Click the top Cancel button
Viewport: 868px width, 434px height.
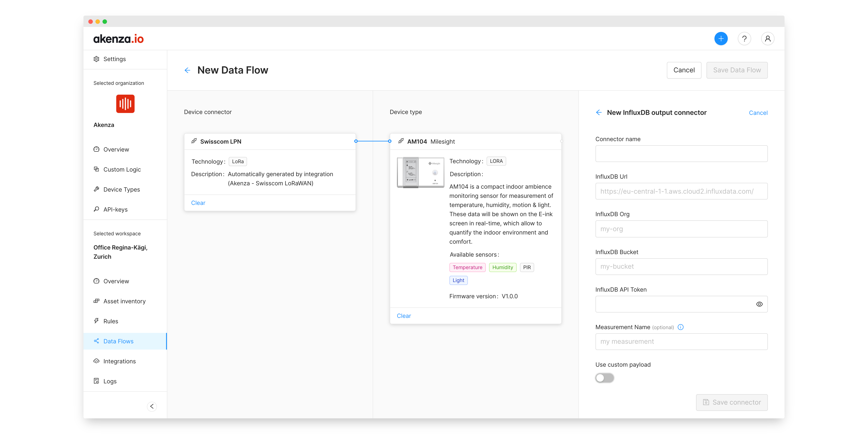[684, 70]
